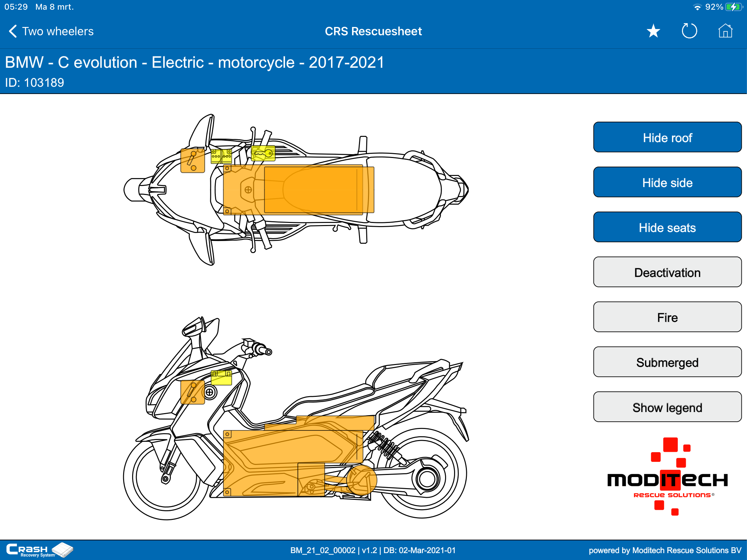Viewport: 747px width, 560px height.
Task: Tap battery status icon in status bar
Action: point(734,7)
